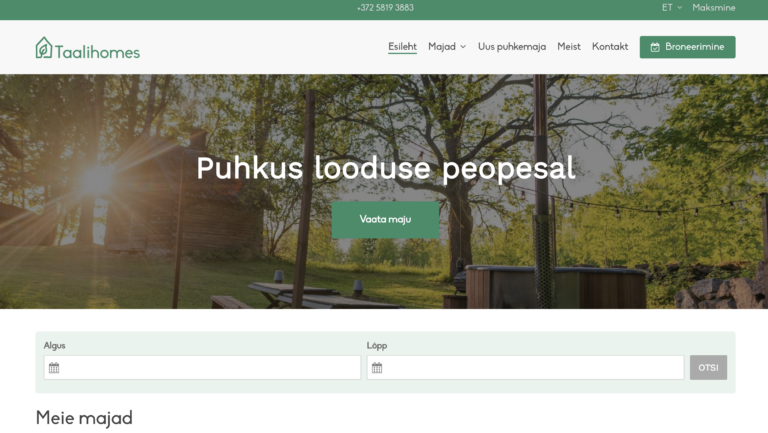
Task: Select the Lõpp end date input
Action: pyautogui.click(x=533, y=368)
